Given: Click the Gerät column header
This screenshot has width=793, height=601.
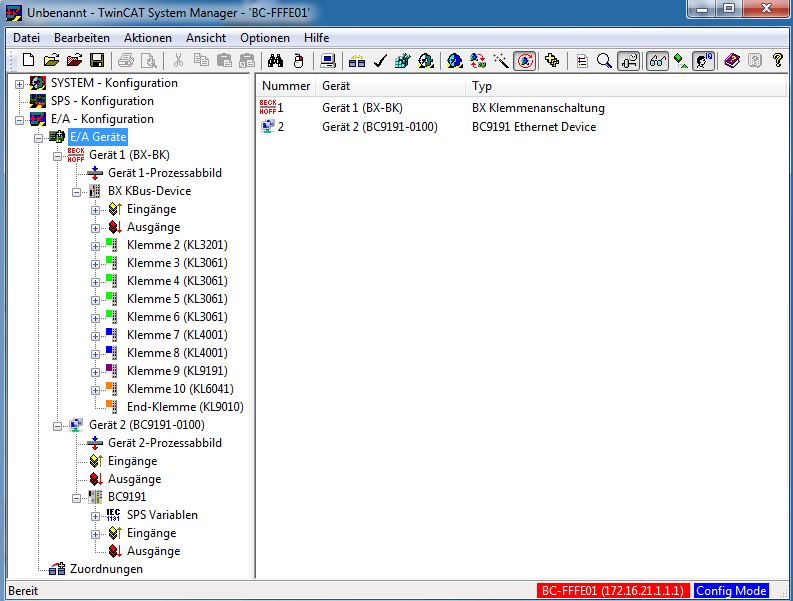Looking at the screenshot, I should pyautogui.click(x=390, y=86).
